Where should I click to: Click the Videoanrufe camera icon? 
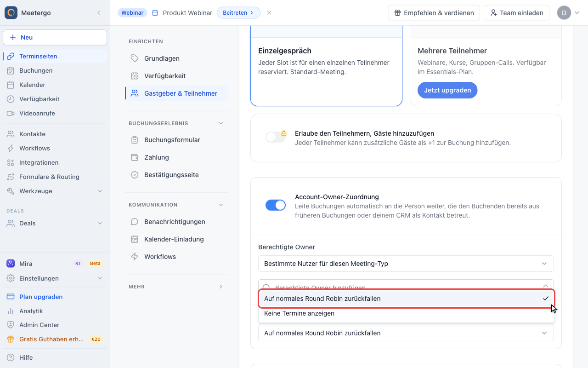[11, 113]
